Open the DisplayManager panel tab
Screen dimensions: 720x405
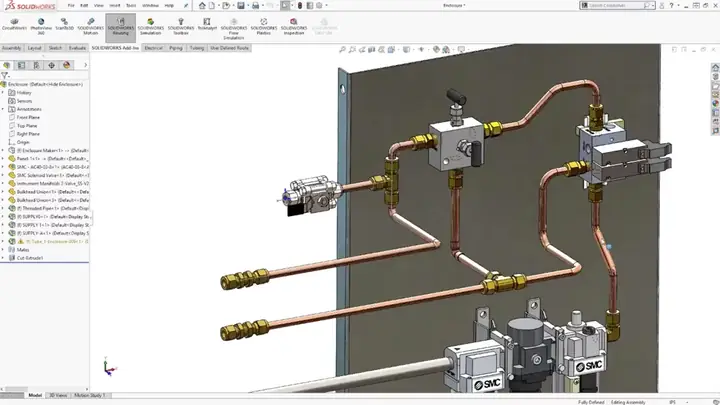tap(67, 65)
